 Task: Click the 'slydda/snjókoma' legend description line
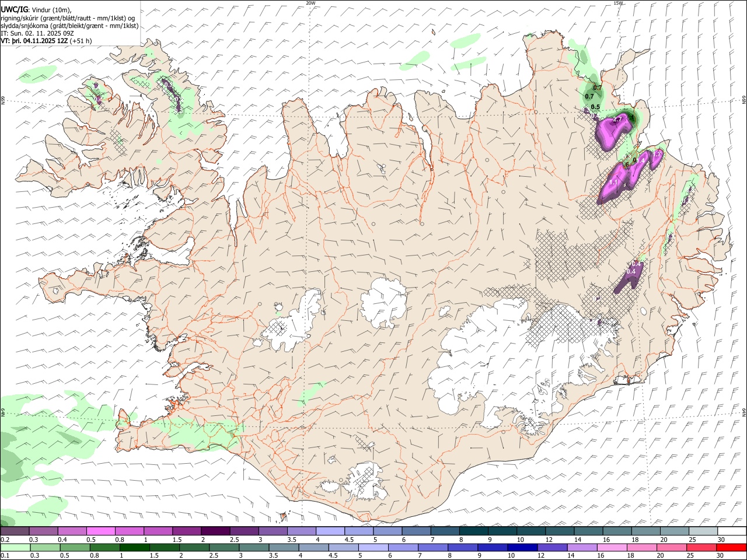70,26
